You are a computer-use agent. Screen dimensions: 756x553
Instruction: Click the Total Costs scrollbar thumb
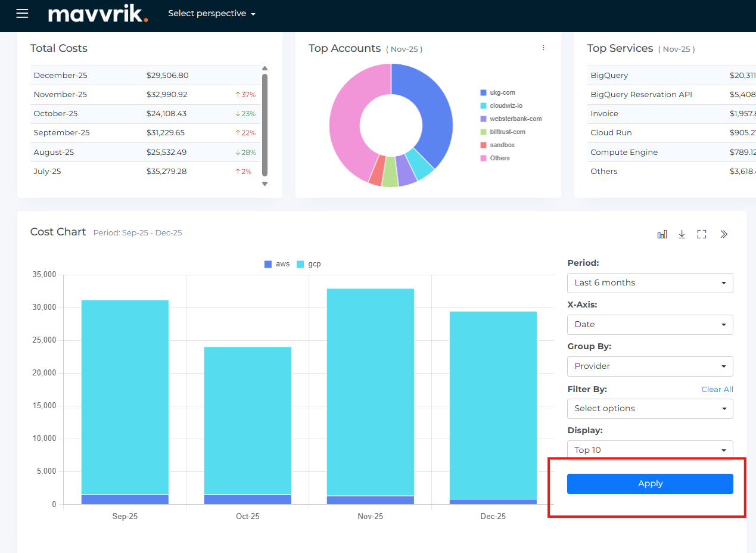(x=265, y=124)
